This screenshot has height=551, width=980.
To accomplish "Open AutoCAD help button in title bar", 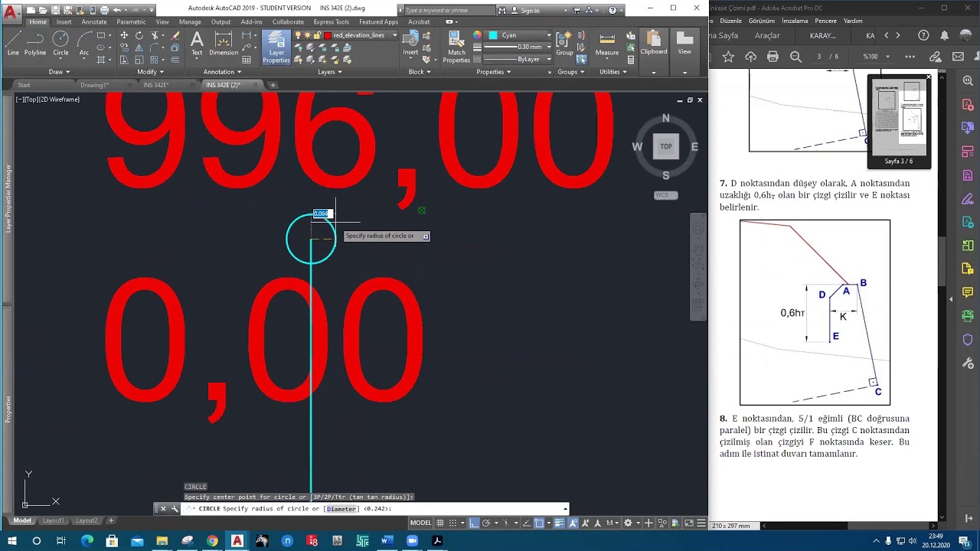I will tap(612, 10).
